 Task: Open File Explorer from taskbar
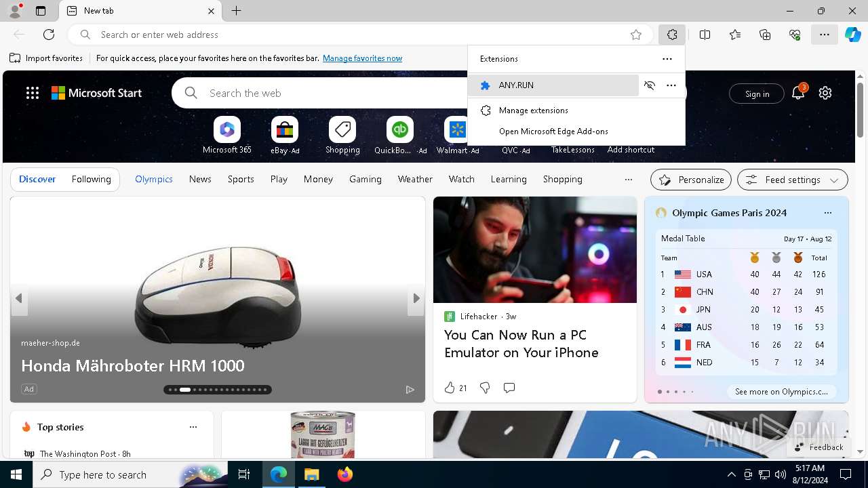pos(311,474)
